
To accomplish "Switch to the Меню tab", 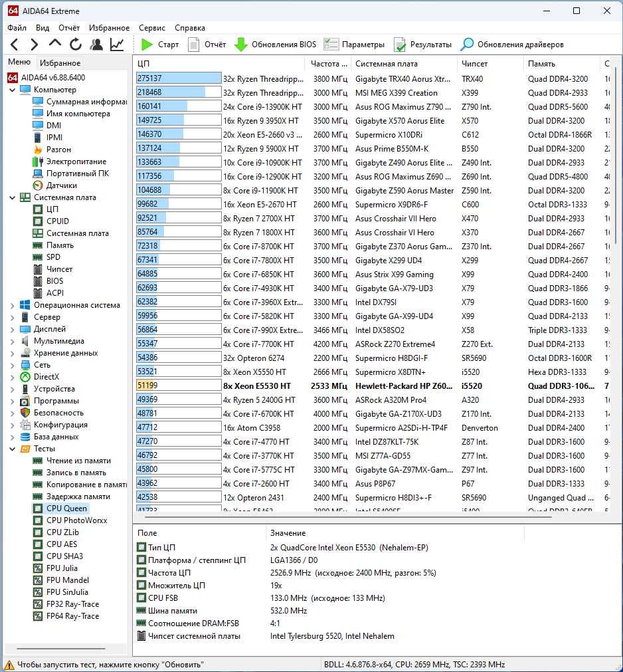I will pyautogui.click(x=19, y=62).
